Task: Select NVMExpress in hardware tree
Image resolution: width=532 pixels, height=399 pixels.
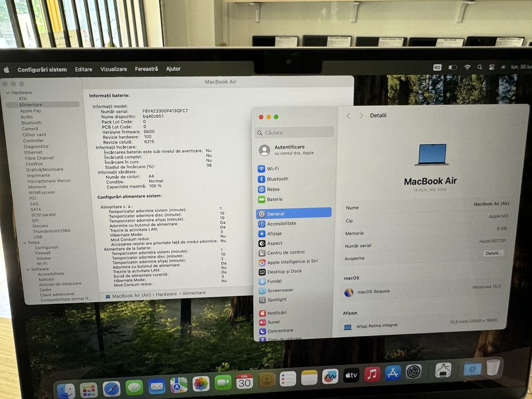Action: click(x=41, y=193)
